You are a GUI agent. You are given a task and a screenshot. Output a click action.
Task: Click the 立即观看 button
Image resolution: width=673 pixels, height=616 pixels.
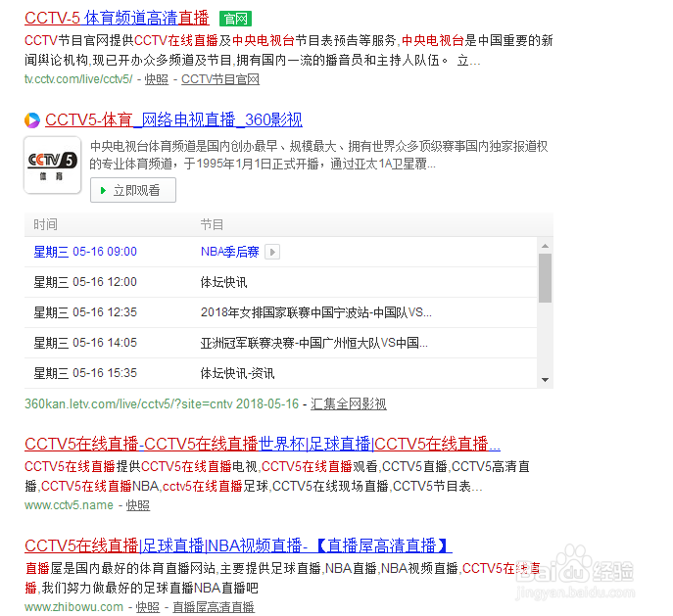(133, 190)
